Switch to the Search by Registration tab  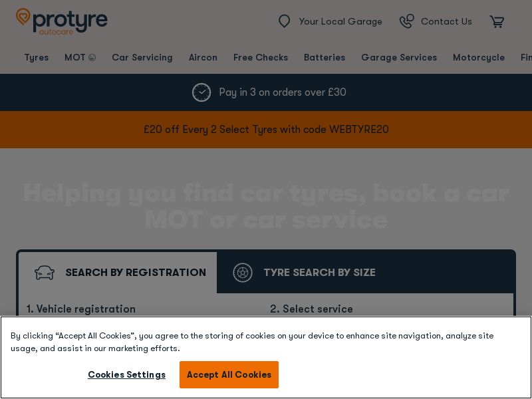136,273
